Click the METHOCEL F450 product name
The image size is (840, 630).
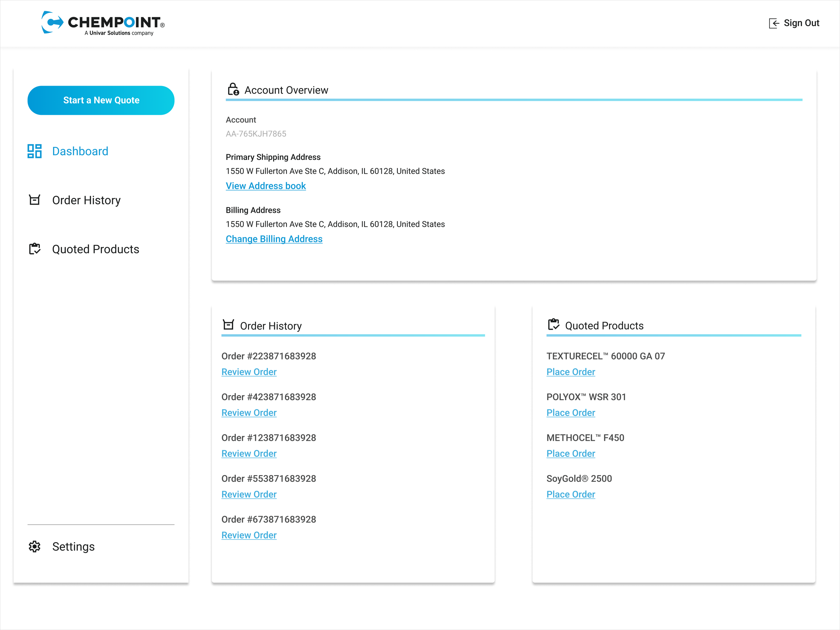(585, 438)
